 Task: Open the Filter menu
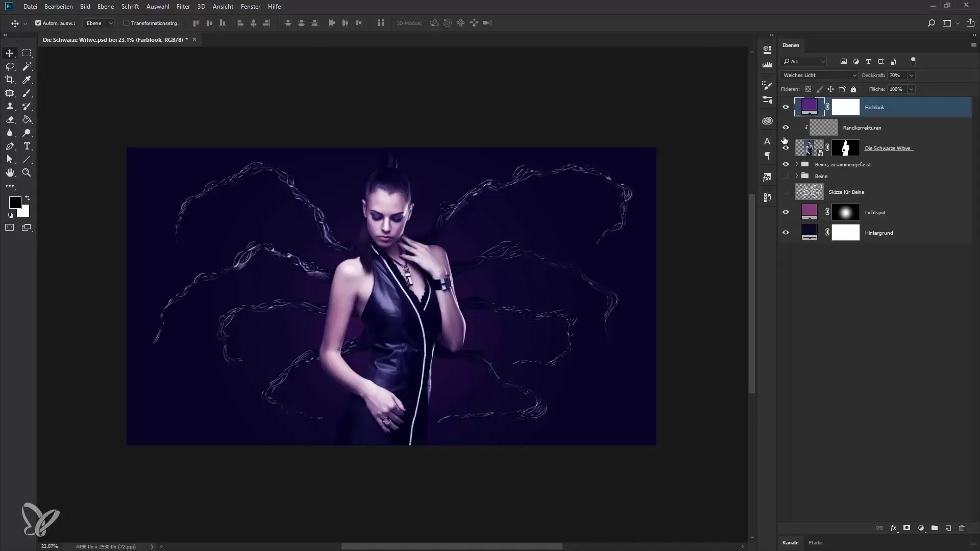click(183, 7)
